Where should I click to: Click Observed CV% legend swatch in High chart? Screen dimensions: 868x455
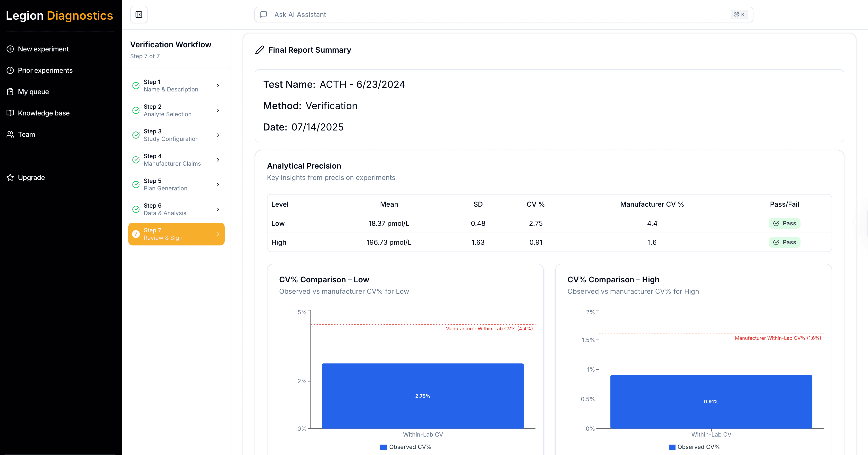click(x=672, y=447)
